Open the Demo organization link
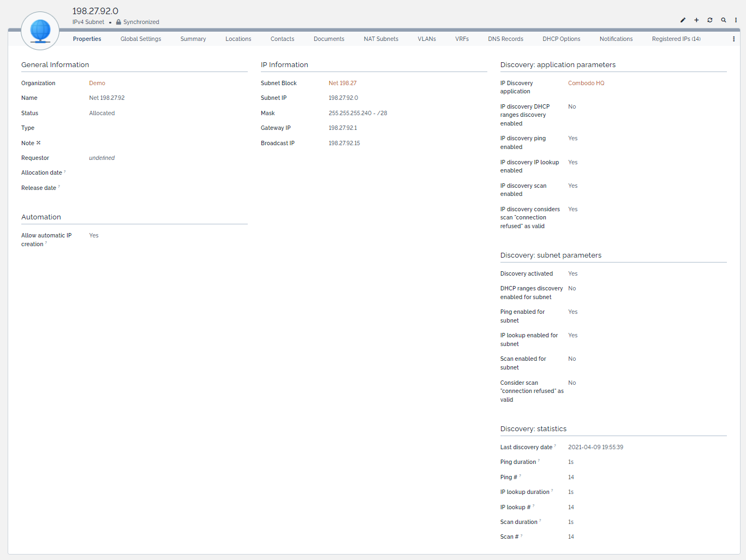This screenshot has height=560, width=746. 97,84
